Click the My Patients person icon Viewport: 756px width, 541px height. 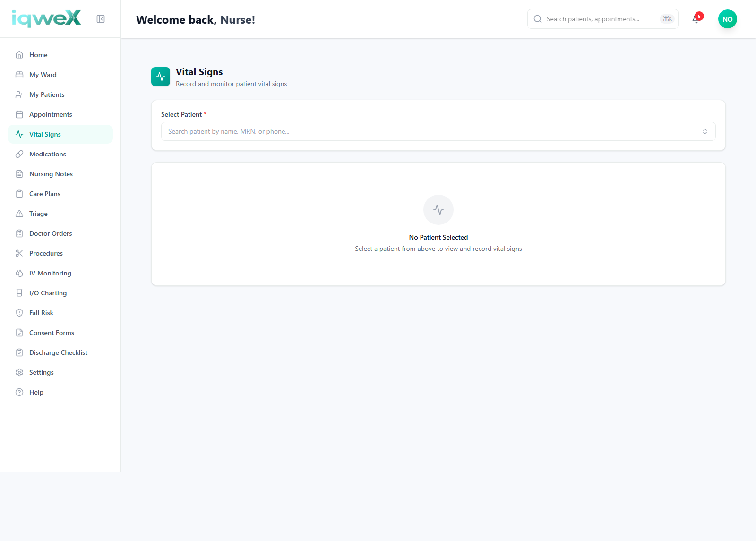[x=19, y=94]
